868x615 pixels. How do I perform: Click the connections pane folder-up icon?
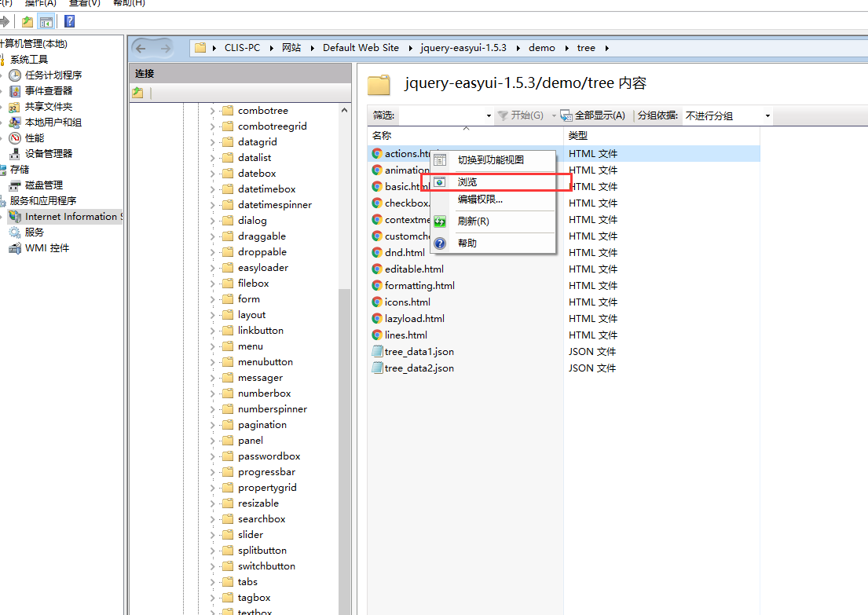(137, 93)
